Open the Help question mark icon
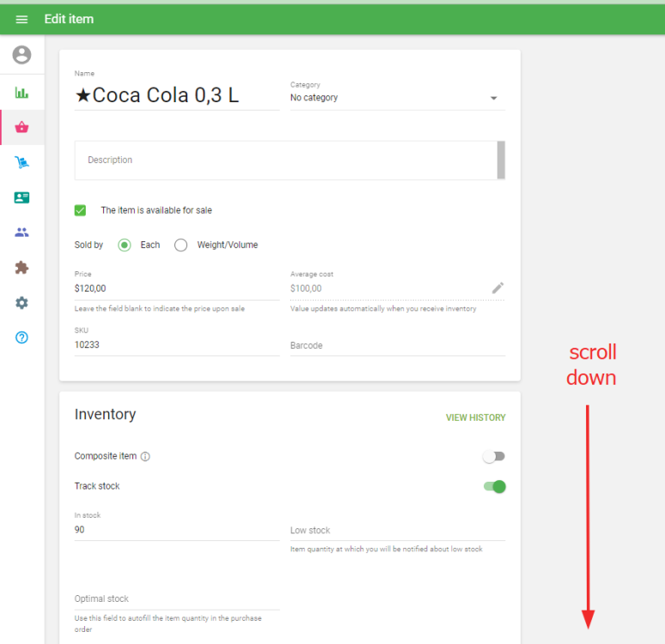This screenshot has width=665, height=644. [21, 337]
